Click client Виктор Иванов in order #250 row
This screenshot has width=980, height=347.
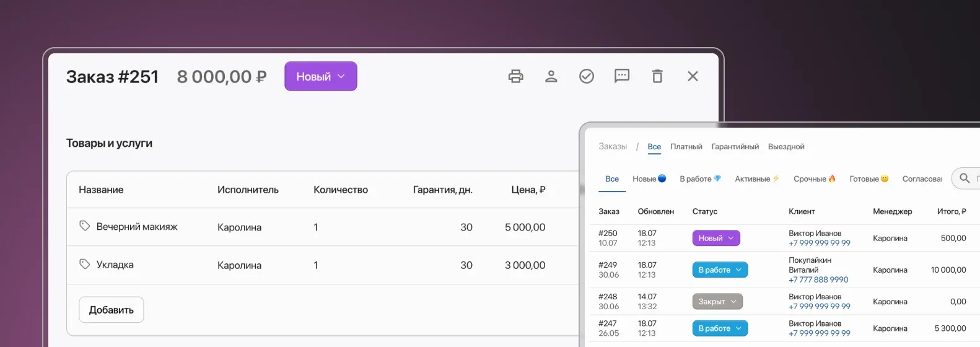coord(815,234)
